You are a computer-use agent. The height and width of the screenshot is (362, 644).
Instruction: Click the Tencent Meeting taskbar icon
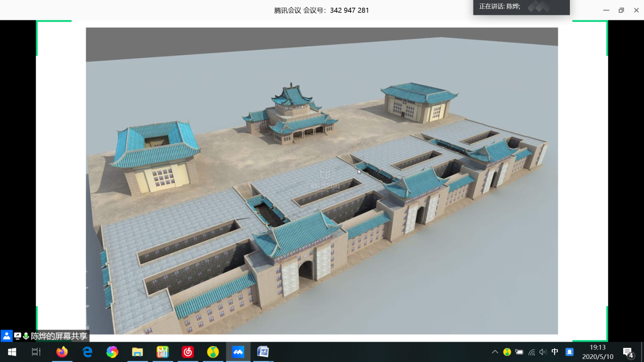click(238, 352)
